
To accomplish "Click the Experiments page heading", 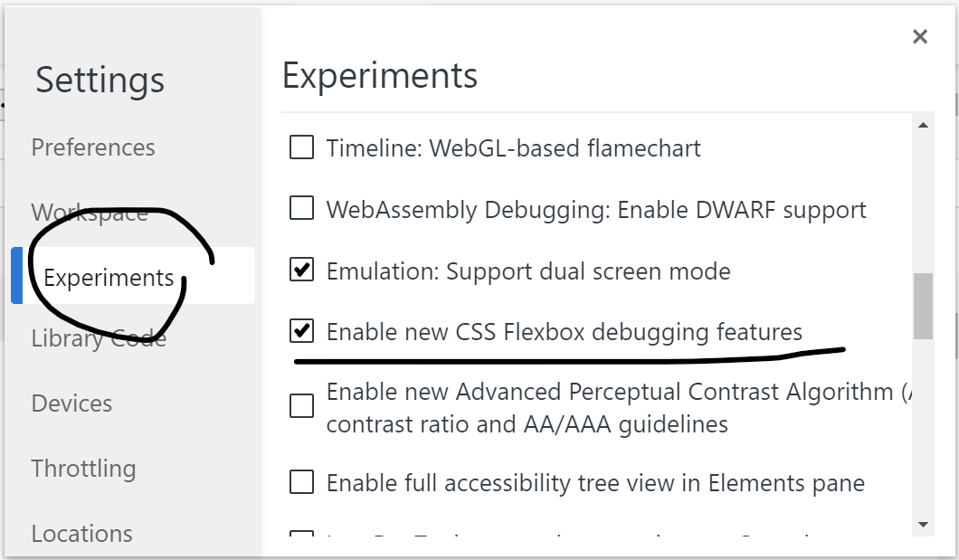I will coord(380,76).
